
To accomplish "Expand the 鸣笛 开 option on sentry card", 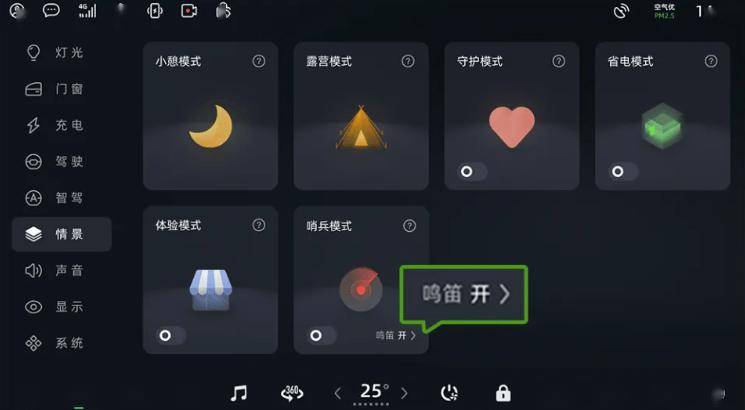I will tap(396, 335).
